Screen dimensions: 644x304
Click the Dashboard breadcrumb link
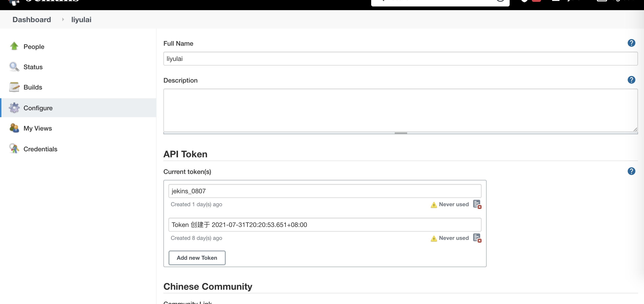coord(32,19)
